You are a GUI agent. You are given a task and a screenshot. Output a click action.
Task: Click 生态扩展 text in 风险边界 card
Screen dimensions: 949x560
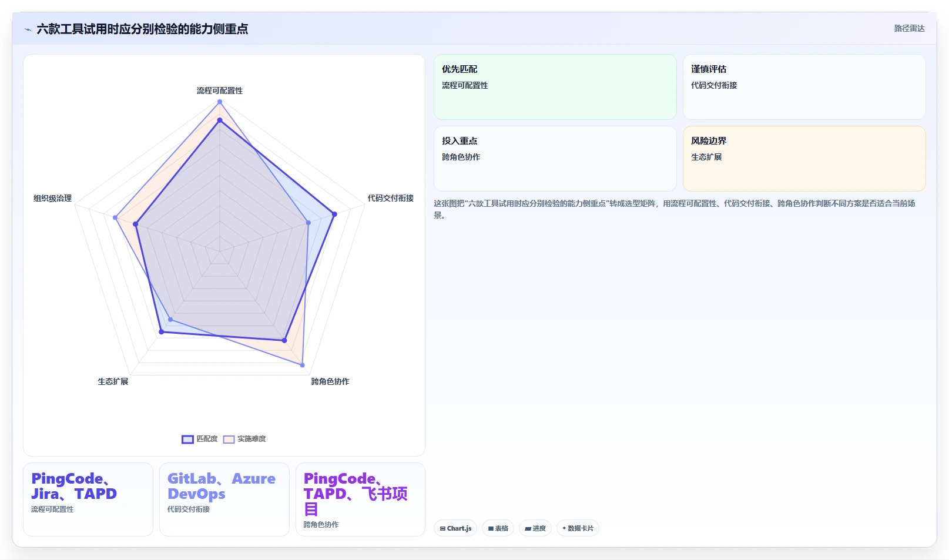[706, 157]
